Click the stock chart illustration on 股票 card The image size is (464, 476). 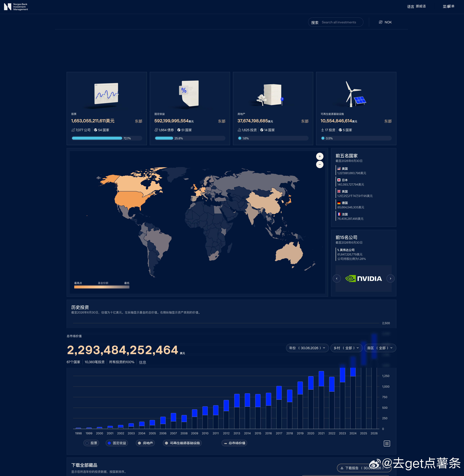(107, 94)
